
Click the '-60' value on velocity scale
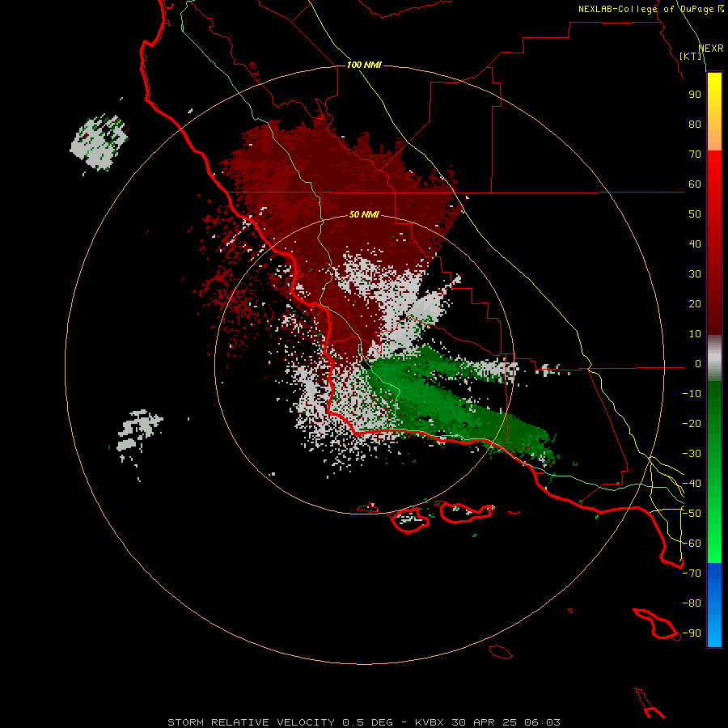click(692, 544)
